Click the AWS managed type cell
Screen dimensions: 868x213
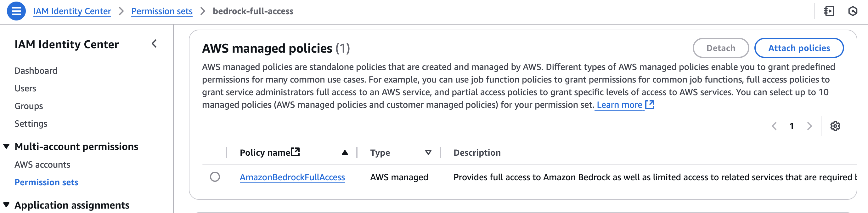point(399,177)
